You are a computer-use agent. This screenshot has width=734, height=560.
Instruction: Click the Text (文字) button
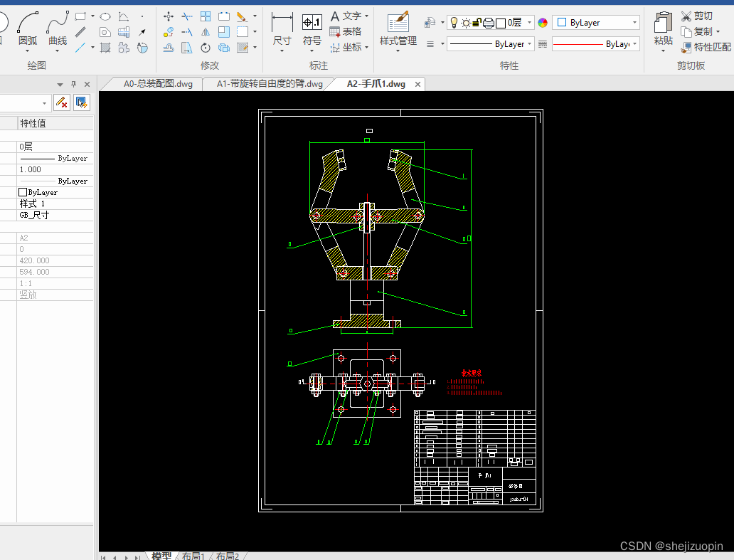pyautogui.click(x=346, y=16)
